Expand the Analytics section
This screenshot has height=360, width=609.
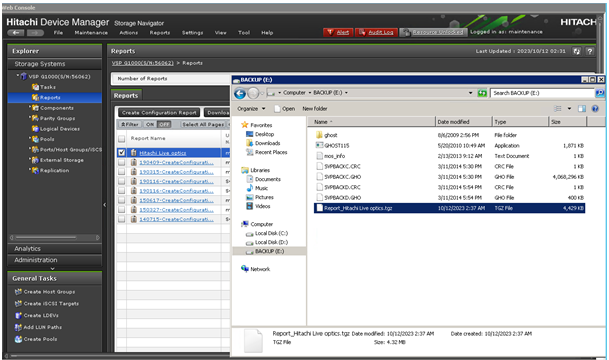tap(55, 249)
